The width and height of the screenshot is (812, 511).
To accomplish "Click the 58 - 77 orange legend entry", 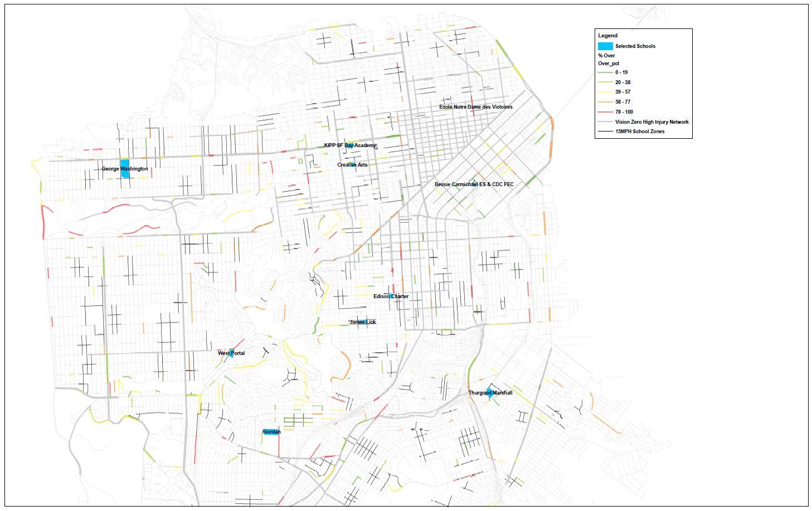I will (x=623, y=102).
